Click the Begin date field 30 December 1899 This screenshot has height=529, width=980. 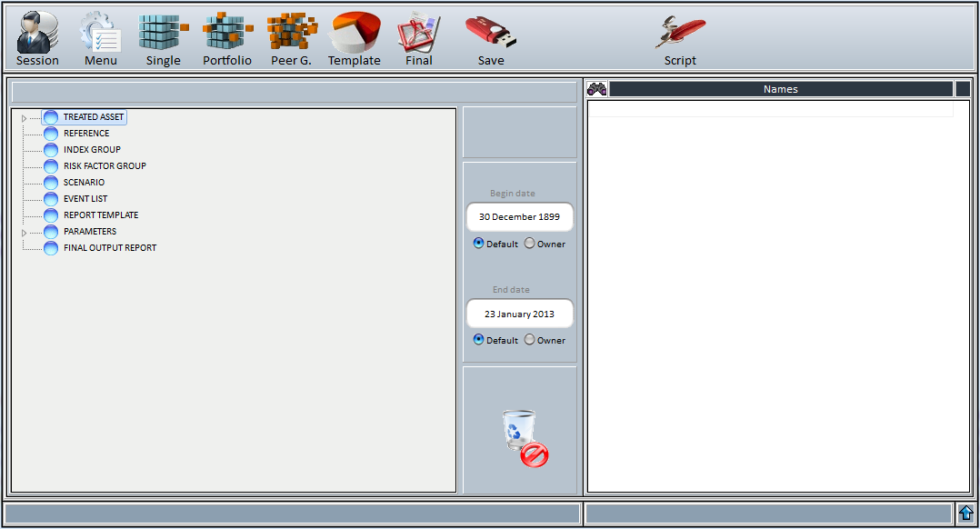tap(519, 216)
